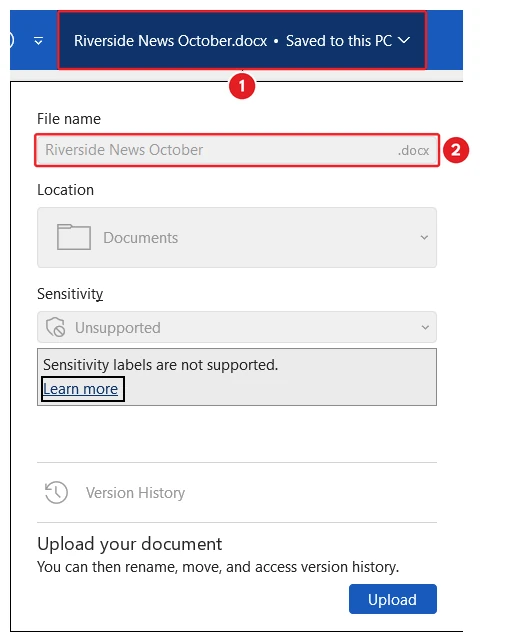Image resolution: width=509 pixels, height=642 pixels.
Task: Open the Documents location dropdown
Action: tap(237, 237)
